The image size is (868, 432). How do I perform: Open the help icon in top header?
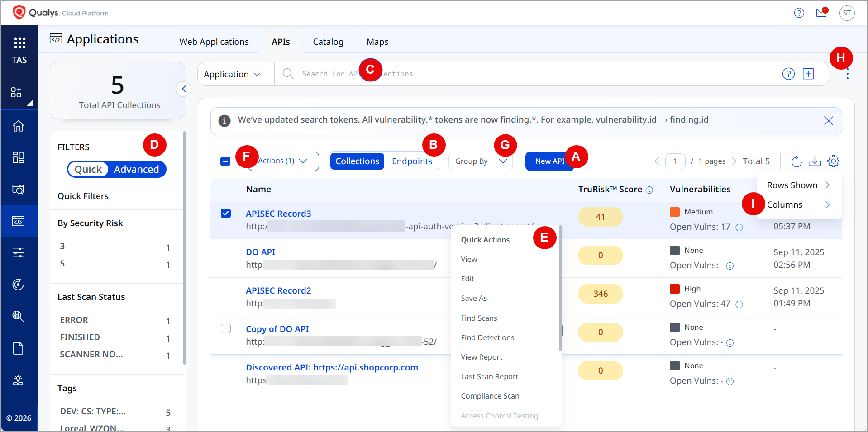[x=799, y=13]
